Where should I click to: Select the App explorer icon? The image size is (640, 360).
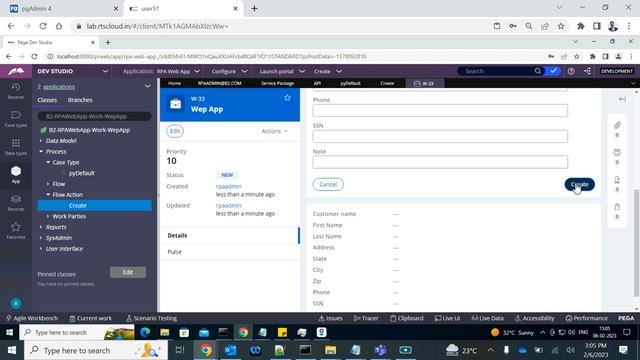[16, 175]
